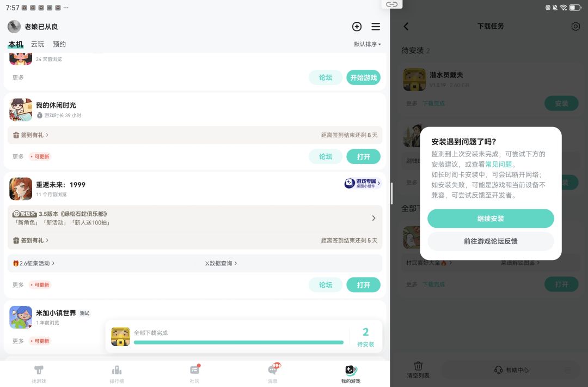Tap the 全部下载完成 progress bar

(x=238, y=342)
